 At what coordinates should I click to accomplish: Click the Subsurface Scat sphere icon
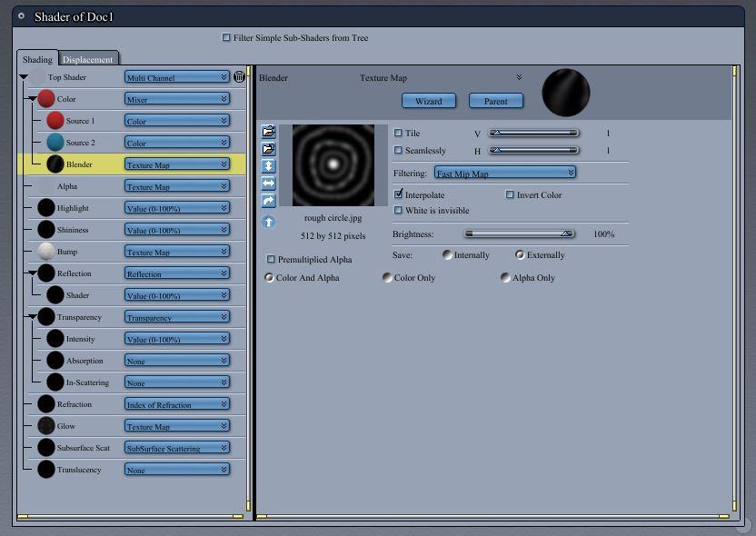46,447
